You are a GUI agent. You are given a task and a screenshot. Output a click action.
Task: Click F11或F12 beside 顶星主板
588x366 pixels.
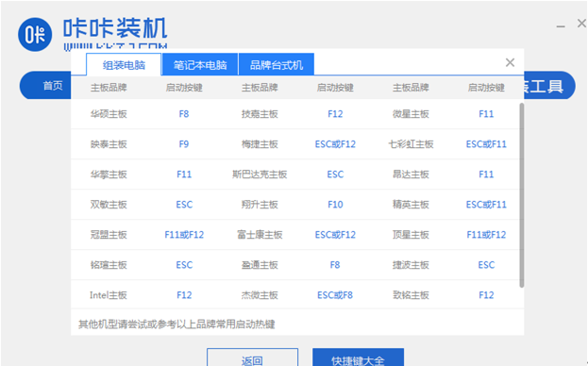[486, 235]
